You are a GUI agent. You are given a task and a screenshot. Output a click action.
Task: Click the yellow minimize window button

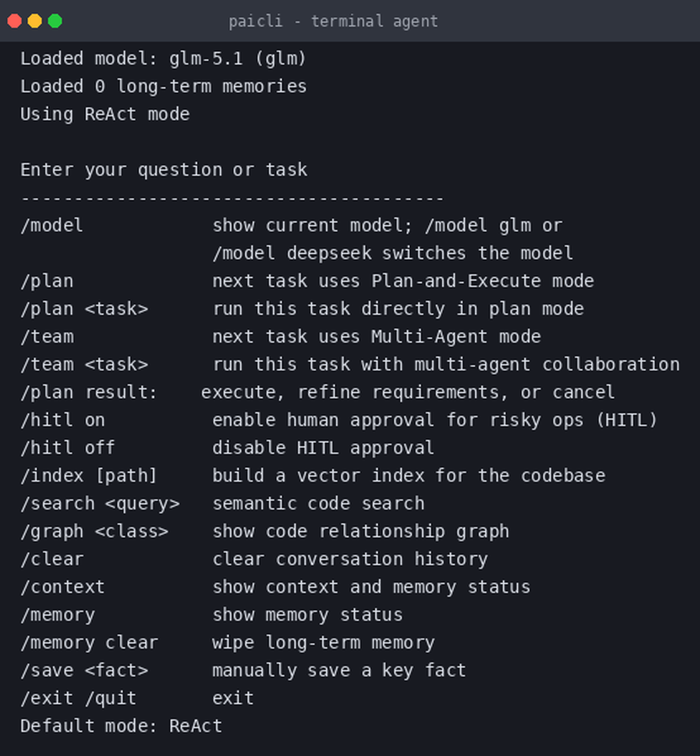click(x=35, y=21)
